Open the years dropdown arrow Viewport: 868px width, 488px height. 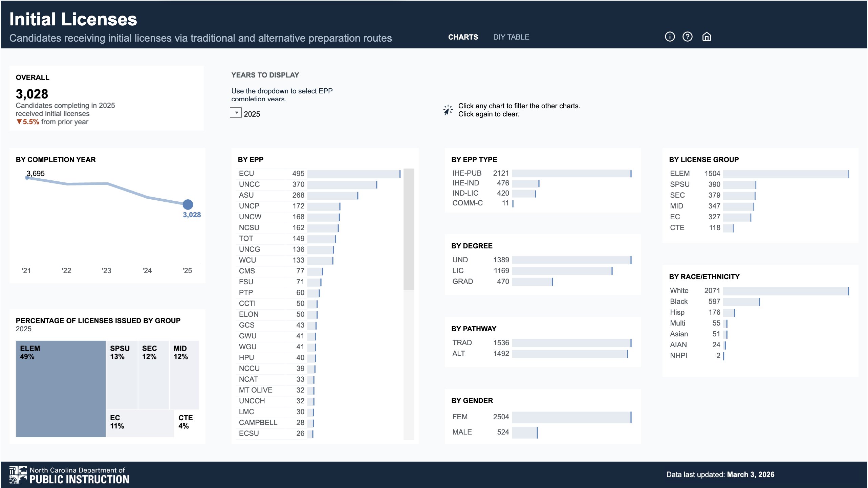tap(236, 113)
